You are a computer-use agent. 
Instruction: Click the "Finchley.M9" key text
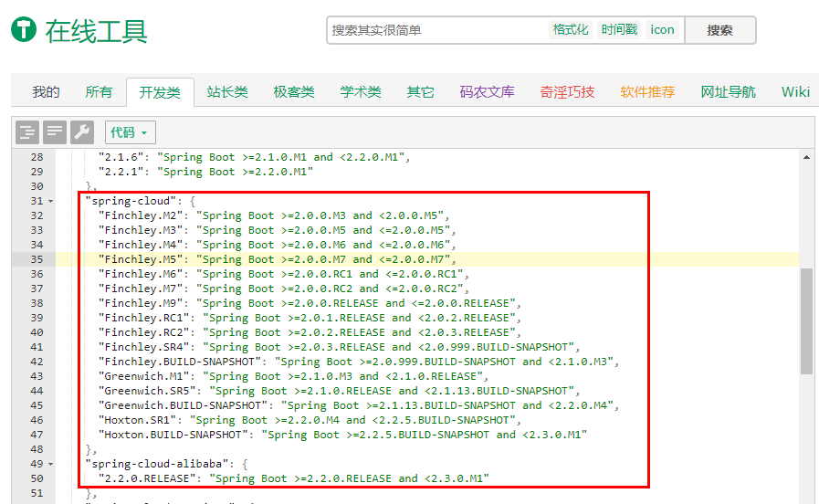[x=141, y=303]
